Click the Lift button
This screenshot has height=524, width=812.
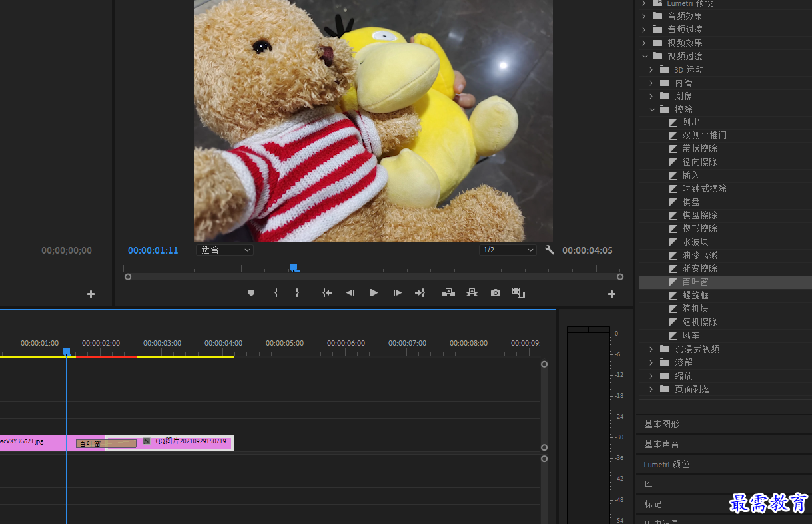click(448, 293)
